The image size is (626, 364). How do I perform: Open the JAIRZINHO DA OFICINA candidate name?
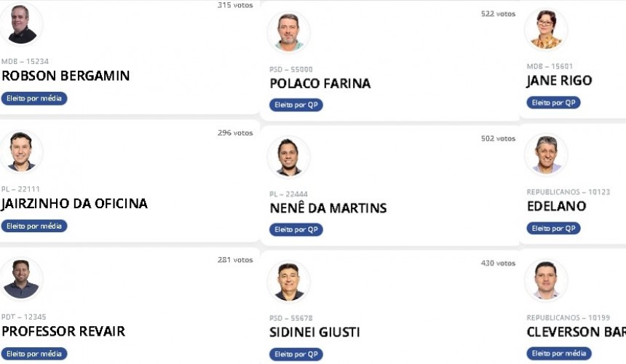point(74,204)
